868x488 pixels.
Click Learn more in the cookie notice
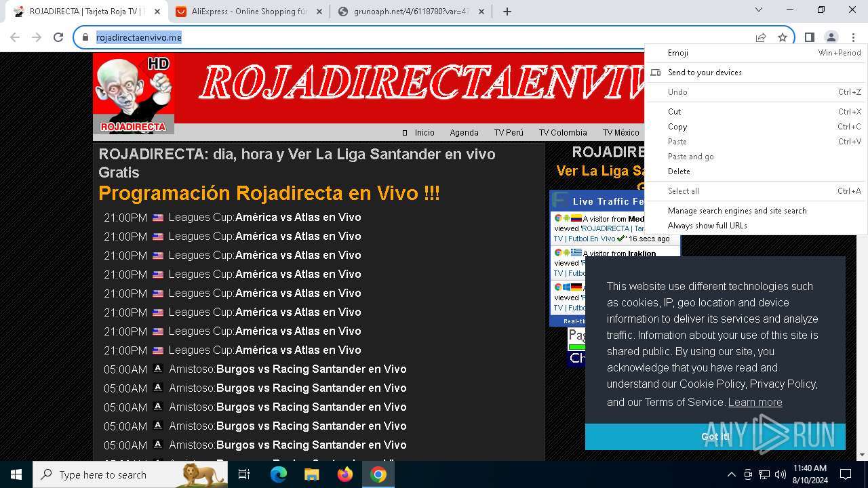click(755, 402)
